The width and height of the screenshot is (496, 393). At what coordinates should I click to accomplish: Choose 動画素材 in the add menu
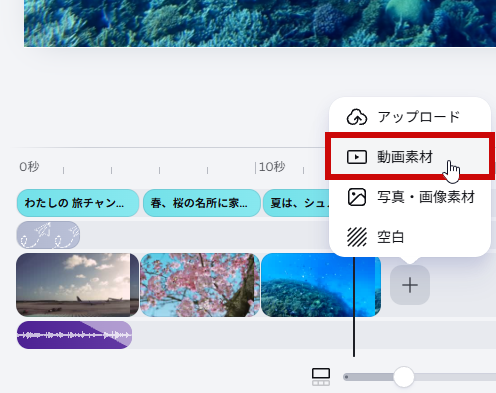pos(409,157)
